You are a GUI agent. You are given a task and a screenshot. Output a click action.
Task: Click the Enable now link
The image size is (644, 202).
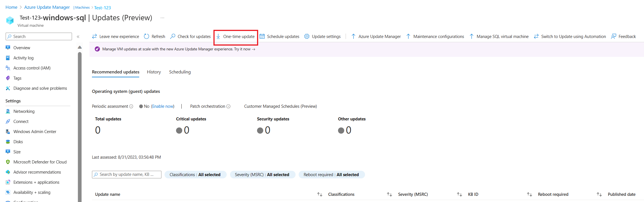163,106
